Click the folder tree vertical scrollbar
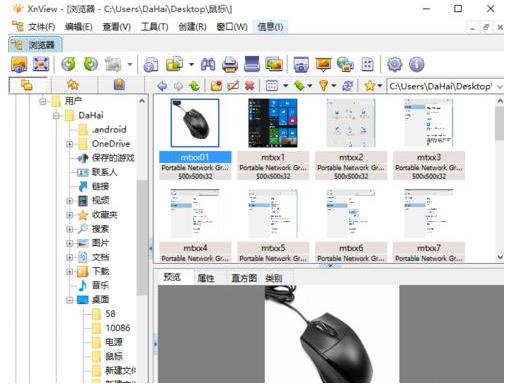508x384 pixels. tap(142, 238)
